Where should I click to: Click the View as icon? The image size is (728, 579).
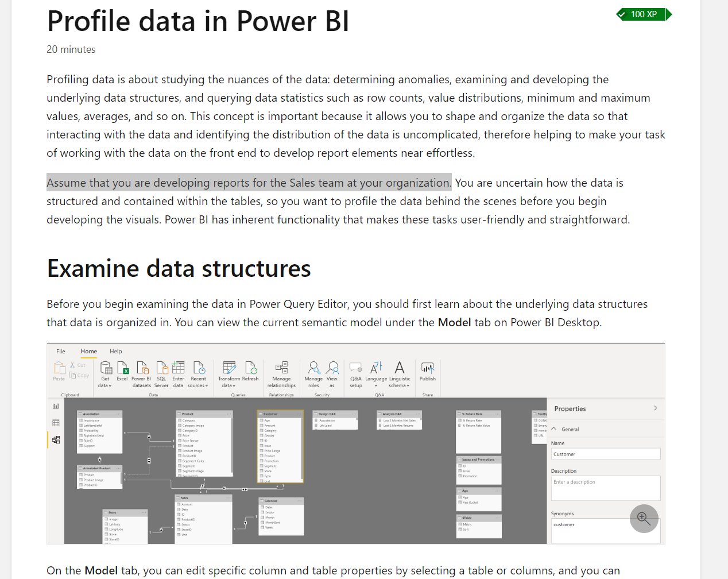[332, 373]
